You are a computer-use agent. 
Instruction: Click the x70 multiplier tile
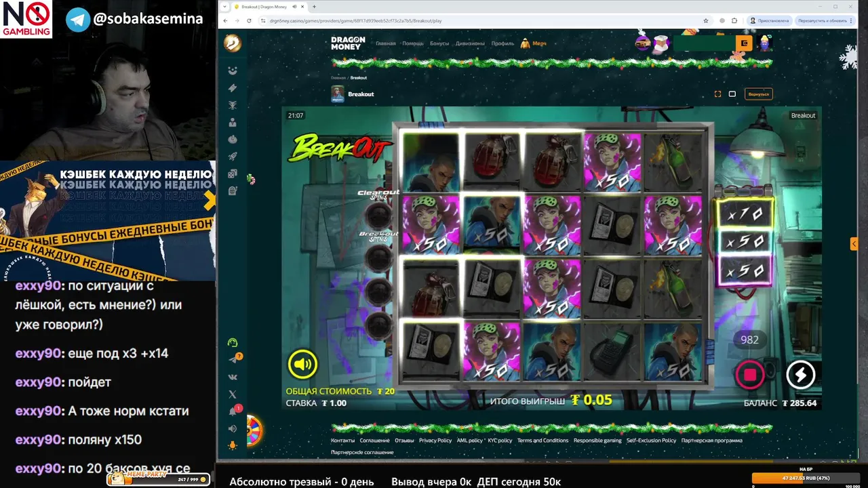click(x=745, y=214)
